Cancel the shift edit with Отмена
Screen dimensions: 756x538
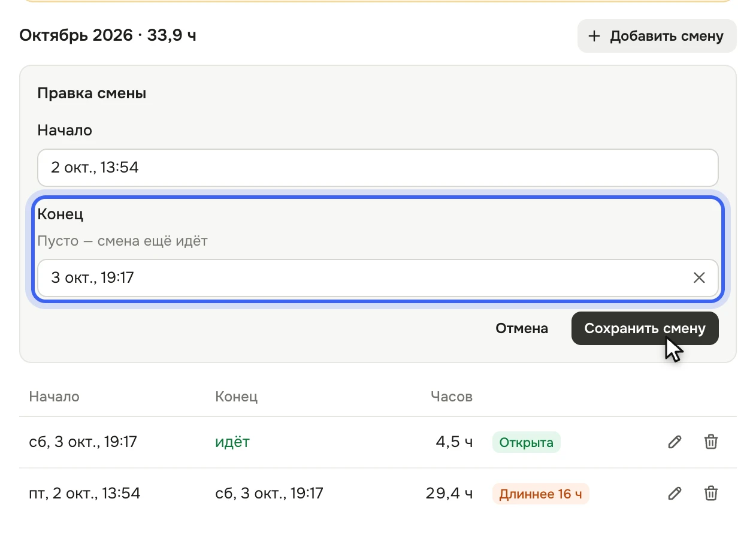coord(522,328)
